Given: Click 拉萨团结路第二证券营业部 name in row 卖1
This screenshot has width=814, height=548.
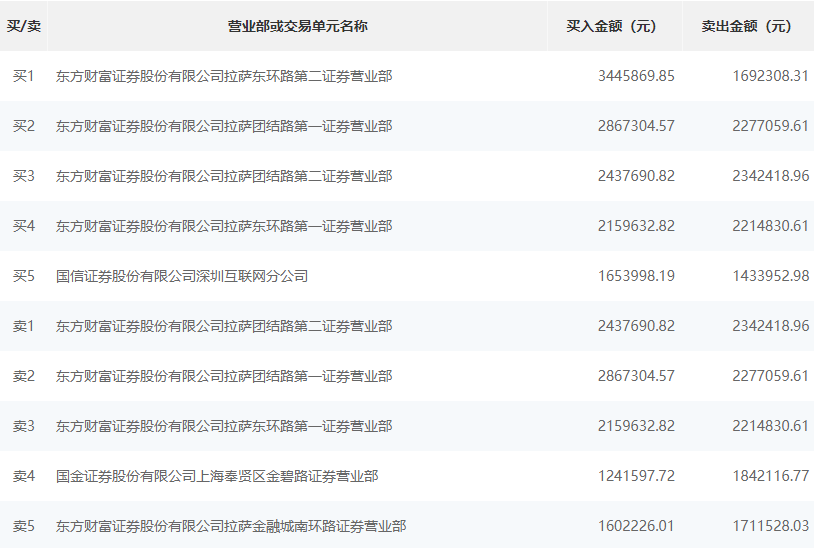Looking at the screenshot, I should (x=224, y=326).
